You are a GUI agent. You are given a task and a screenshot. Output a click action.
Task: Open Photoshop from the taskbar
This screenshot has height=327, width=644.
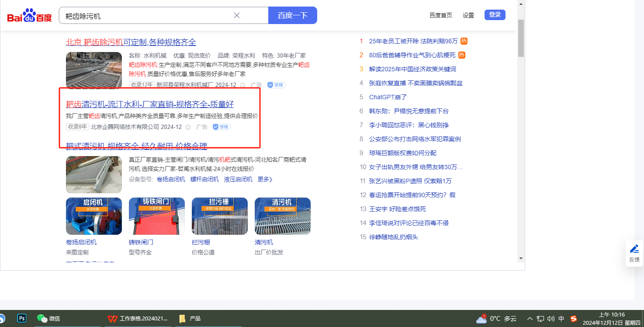pos(22,318)
